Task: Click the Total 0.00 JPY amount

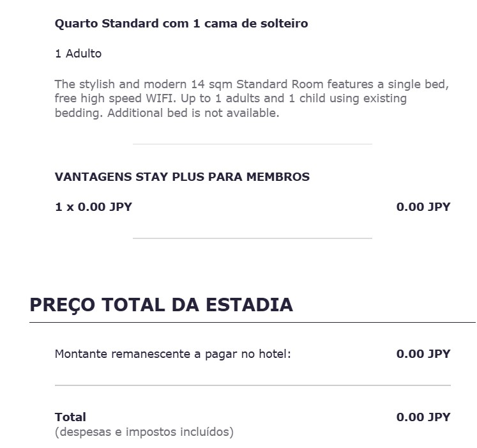Action: [x=423, y=417]
